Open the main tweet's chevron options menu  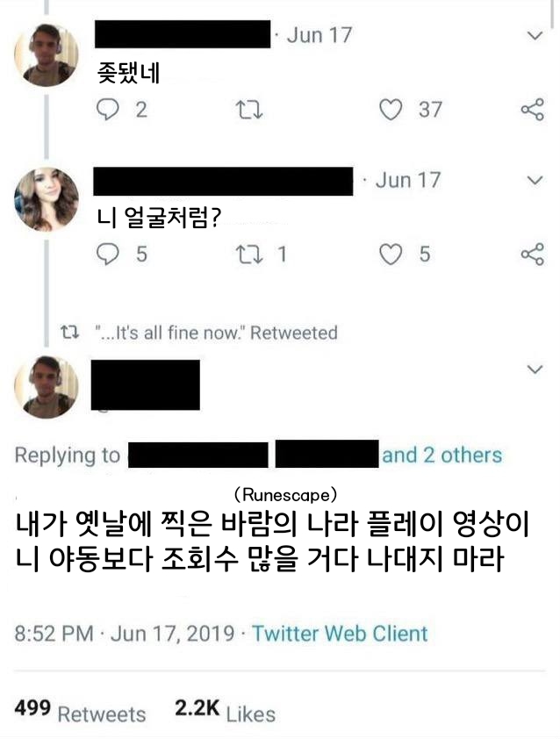533,369
